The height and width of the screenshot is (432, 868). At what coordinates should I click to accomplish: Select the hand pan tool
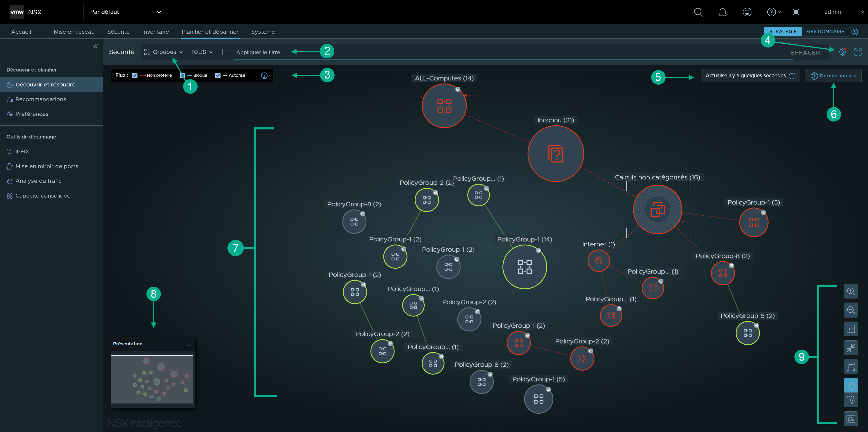[x=851, y=386]
